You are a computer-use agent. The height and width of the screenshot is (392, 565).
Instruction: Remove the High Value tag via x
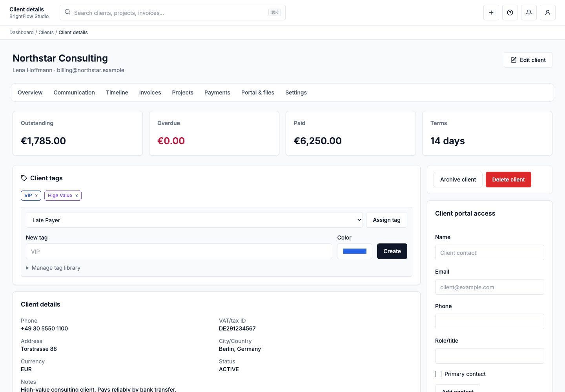pos(77,196)
